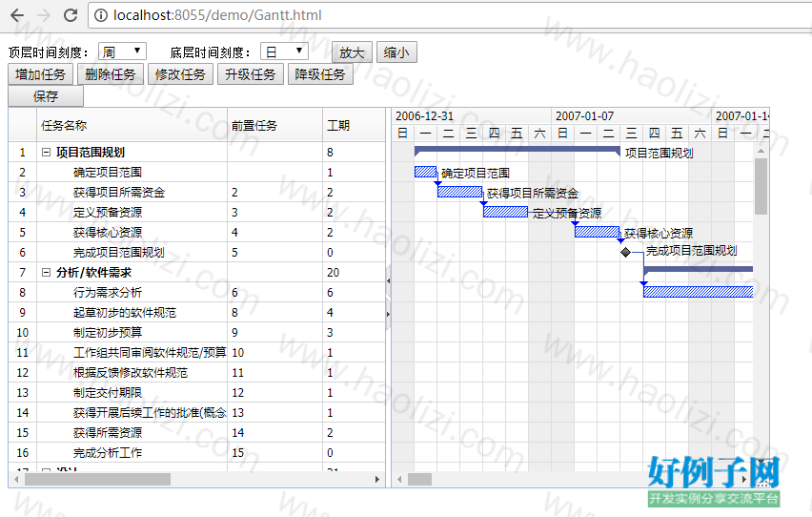Select the 工作组共同审阅软件规范/预算 task row

click(196, 353)
